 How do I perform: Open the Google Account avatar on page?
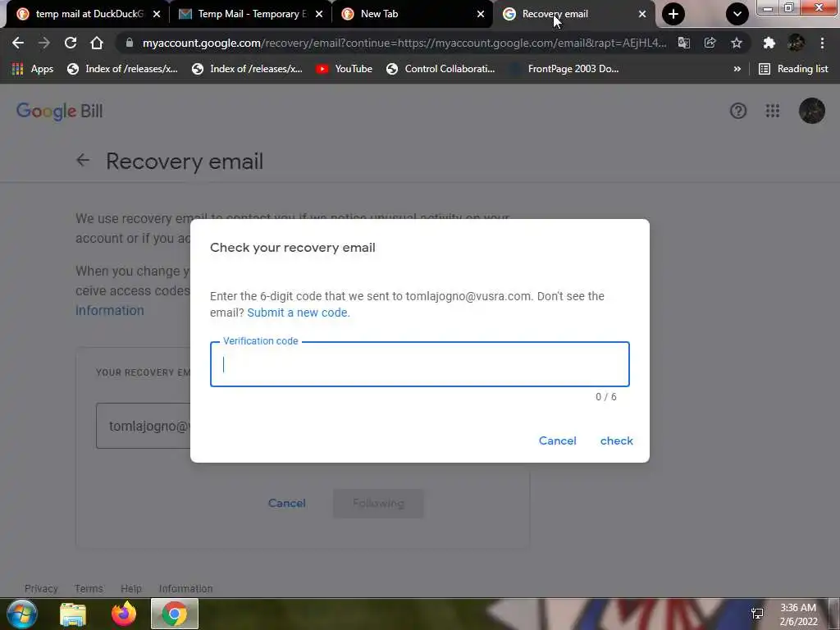[x=811, y=111]
